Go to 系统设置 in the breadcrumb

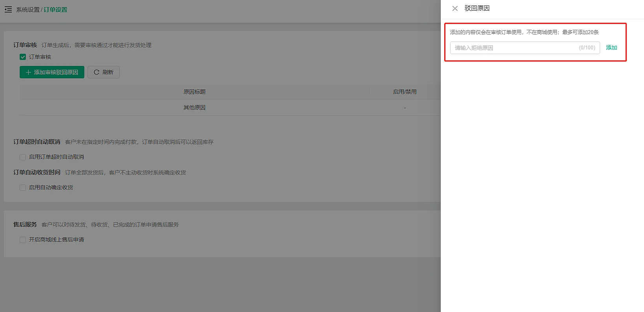pos(27,10)
